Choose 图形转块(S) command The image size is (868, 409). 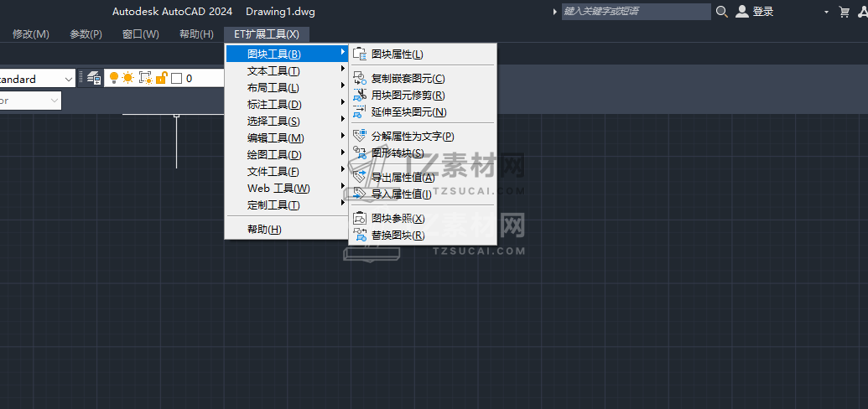tap(423, 153)
